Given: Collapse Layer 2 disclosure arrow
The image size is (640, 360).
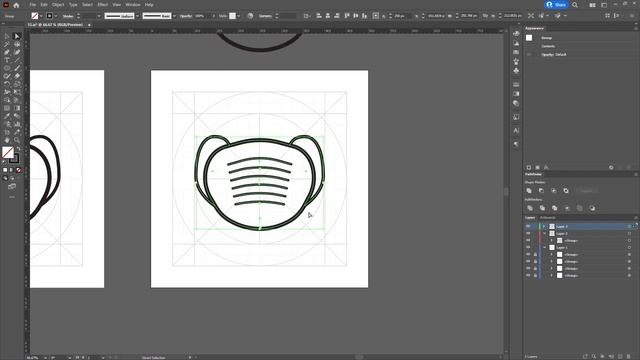Looking at the screenshot, I should (544, 233).
